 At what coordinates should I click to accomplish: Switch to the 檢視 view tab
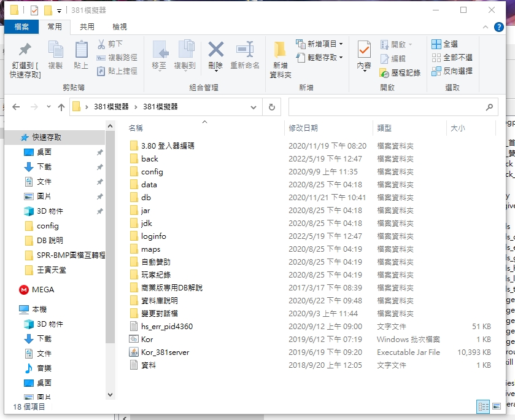120,27
